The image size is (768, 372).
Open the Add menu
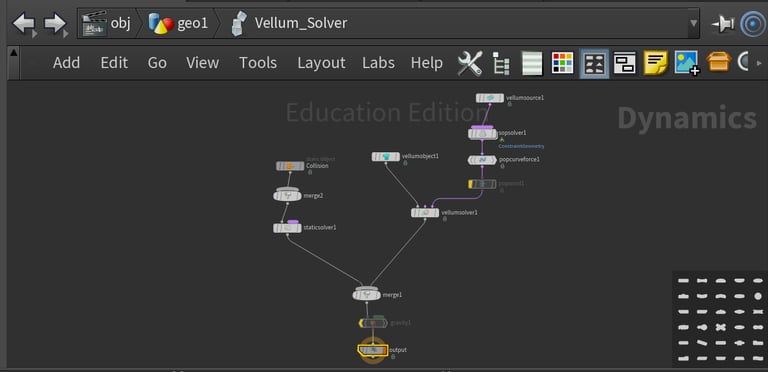pos(67,63)
